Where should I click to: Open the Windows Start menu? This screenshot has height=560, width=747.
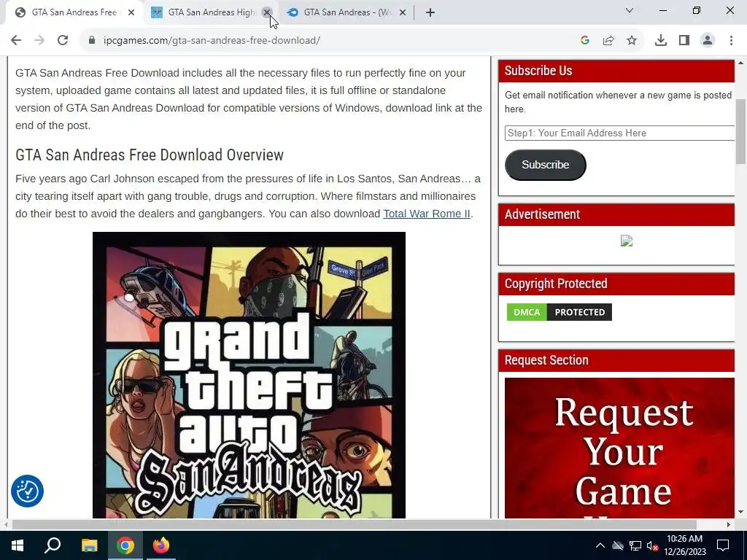[18, 545]
